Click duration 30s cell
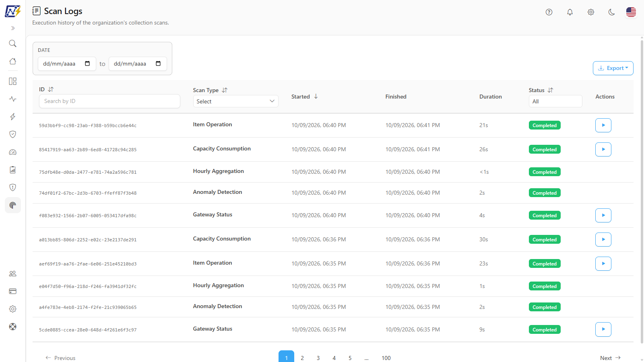644x362 pixels. pos(484,239)
